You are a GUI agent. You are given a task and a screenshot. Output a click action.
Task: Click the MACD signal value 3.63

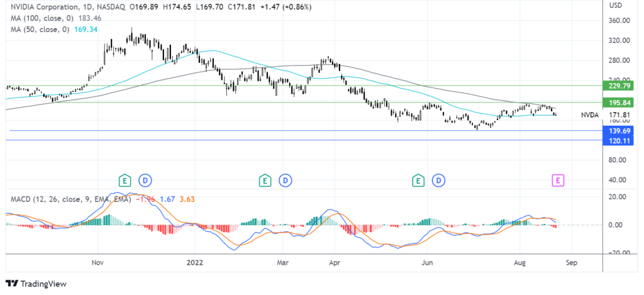(x=186, y=199)
